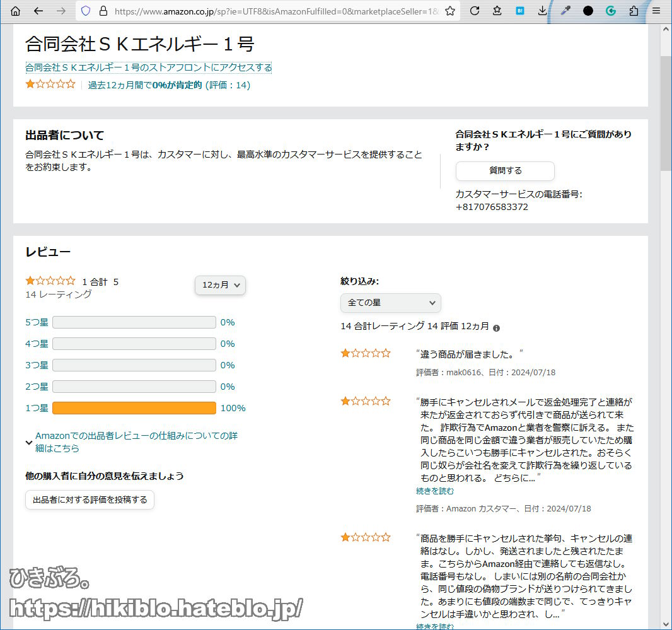
Task: Go forward with the forward arrow
Action: pyautogui.click(x=61, y=11)
